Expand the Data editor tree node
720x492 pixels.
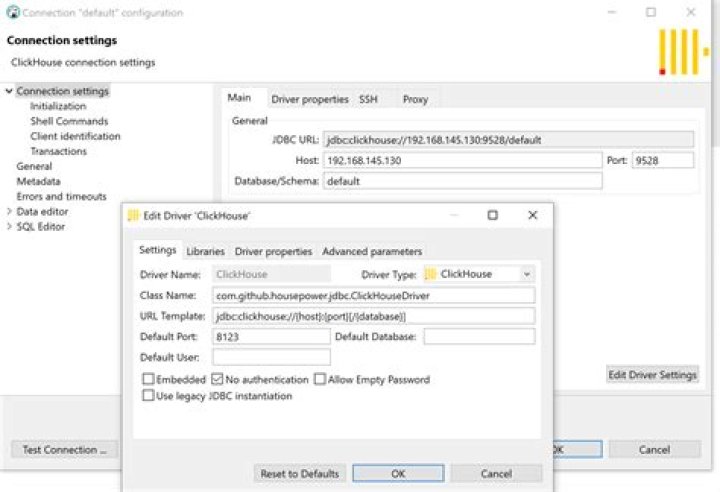tap(9, 211)
